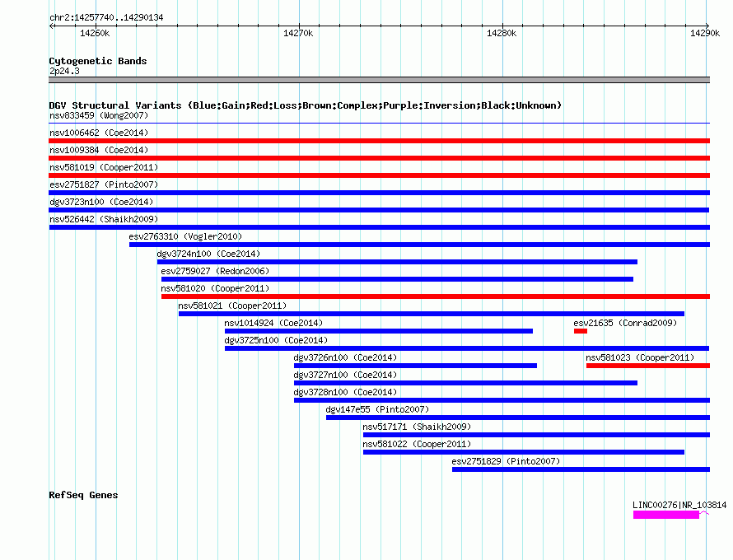This screenshot has height=560, width=733.
Task: Open the nsv581019 (Cooper2011) loss variant bar
Action: pyautogui.click(x=379, y=175)
